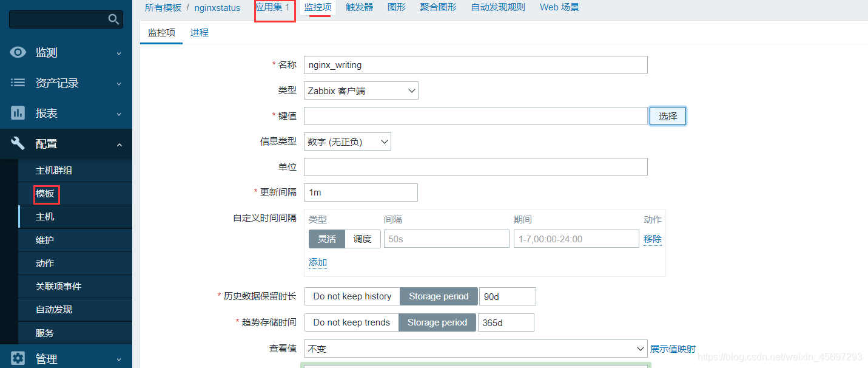Open Web 场景 navigation link
This screenshot has width=868, height=368.
coord(559,7)
